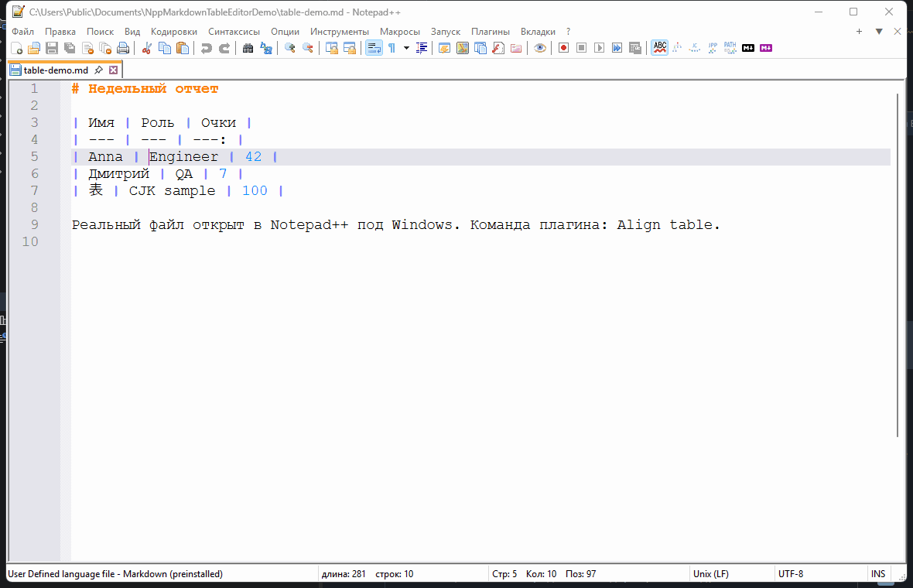913x588 pixels.
Task: Create a new document via toolbar icon
Action: coord(16,48)
